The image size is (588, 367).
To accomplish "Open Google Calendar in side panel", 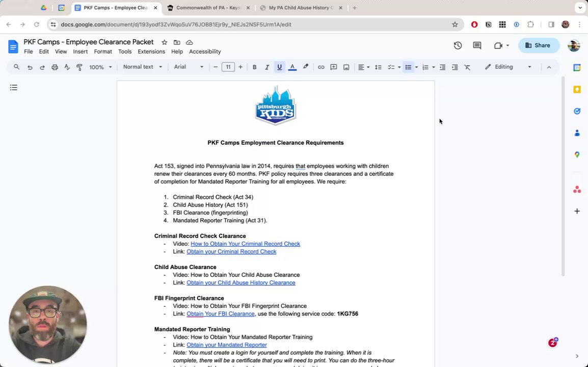I will coord(577,68).
